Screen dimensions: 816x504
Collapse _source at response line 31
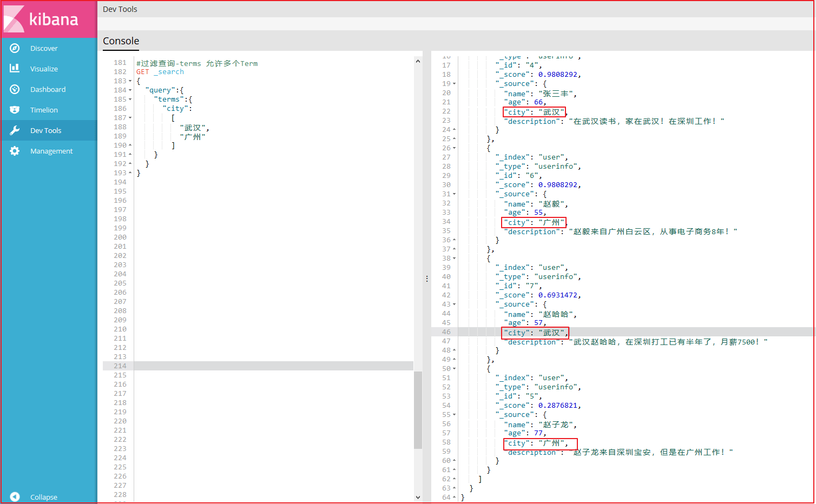tap(455, 194)
